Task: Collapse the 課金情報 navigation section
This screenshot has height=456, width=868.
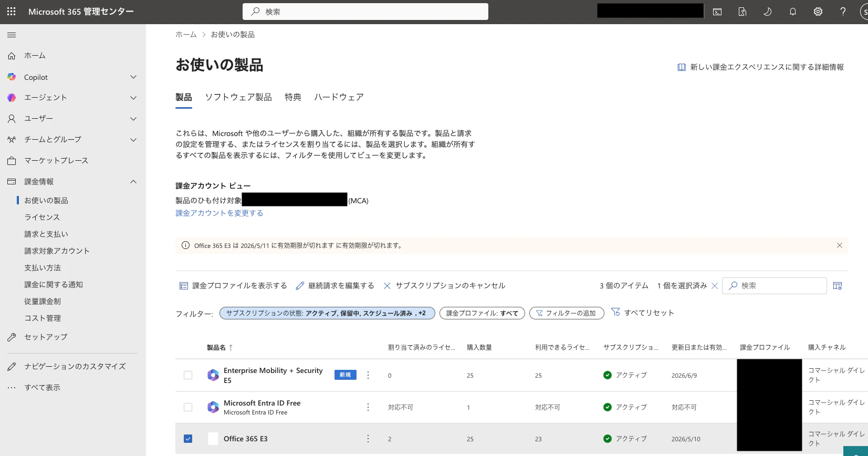Action: click(133, 182)
